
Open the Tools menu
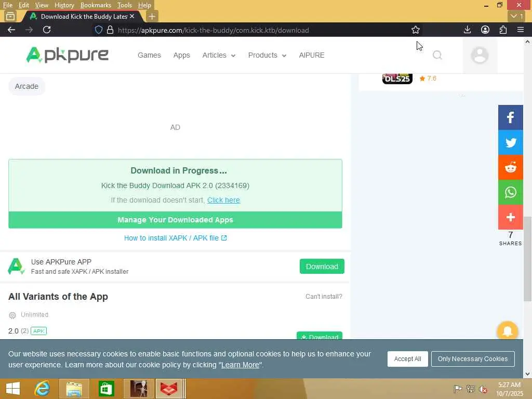[x=124, y=5]
